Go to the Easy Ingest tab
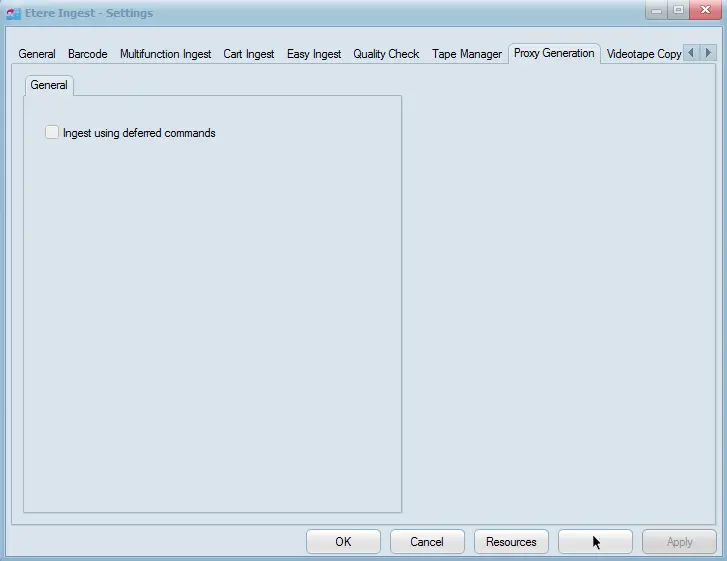Image resolution: width=727 pixels, height=561 pixels. click(x=313, y=54)
